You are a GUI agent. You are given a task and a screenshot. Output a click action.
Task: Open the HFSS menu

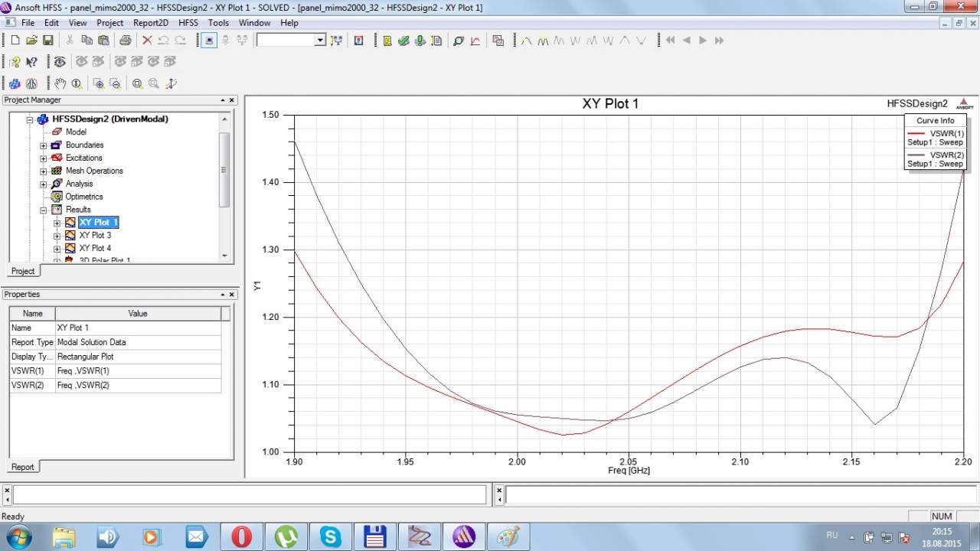tap(188, 23)
